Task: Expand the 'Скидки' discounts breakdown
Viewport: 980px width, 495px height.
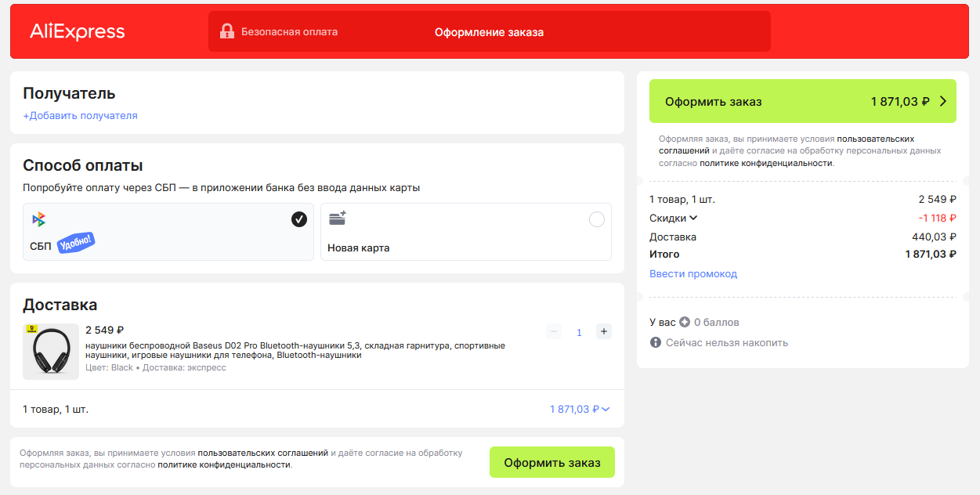Action: 673,219
